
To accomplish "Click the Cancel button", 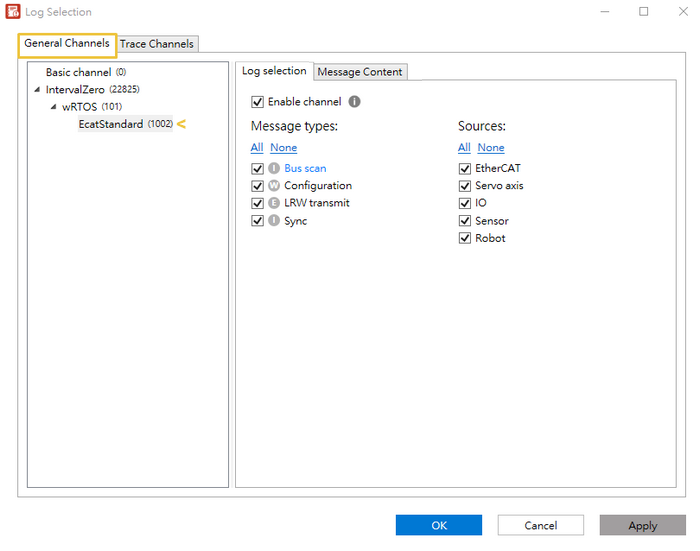I will pyautogui.click(x=540, y=525).
